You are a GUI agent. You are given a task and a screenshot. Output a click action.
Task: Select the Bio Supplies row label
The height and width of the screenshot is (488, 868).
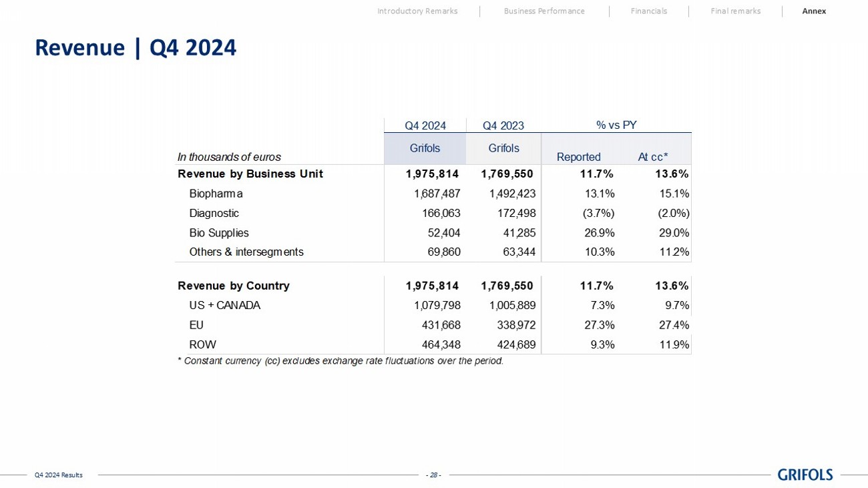click(x=219, y=233)
